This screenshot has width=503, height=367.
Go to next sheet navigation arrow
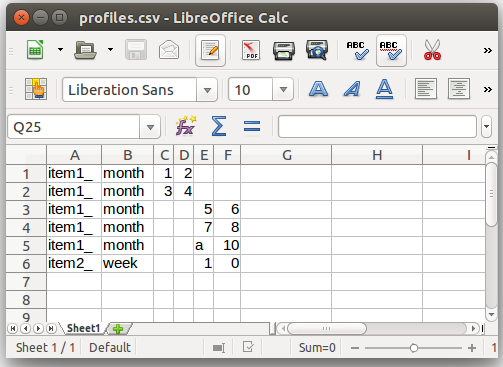(38, 329)
